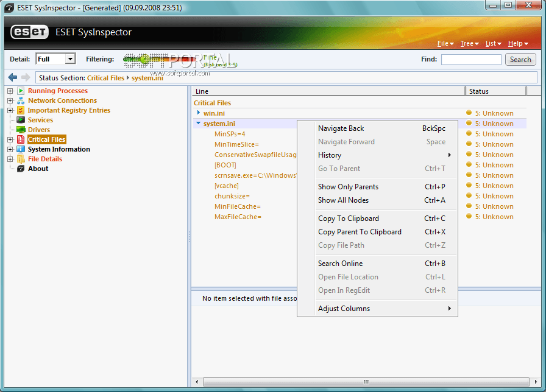
Task: Select Show All Nodes
Action: click(x=377, y=200)
